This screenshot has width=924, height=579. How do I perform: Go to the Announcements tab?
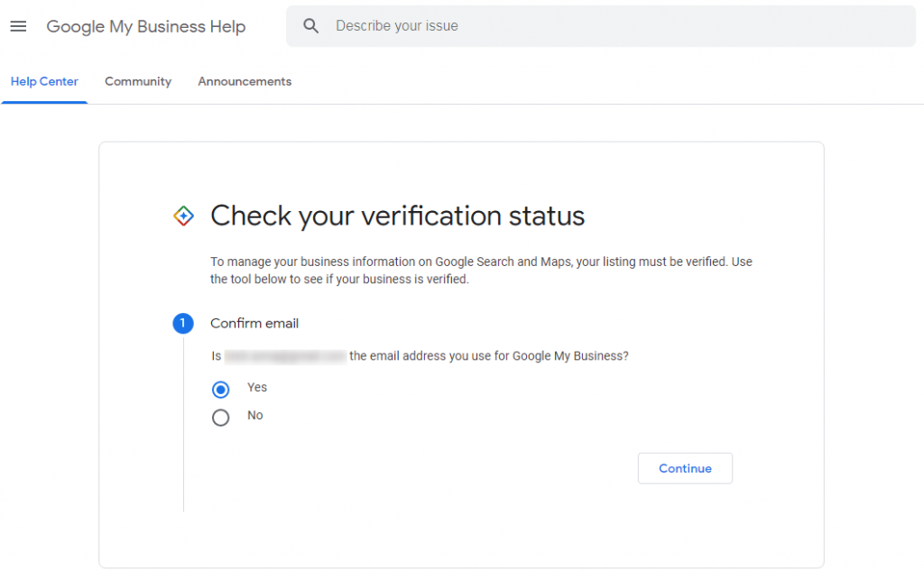point(245,81)
